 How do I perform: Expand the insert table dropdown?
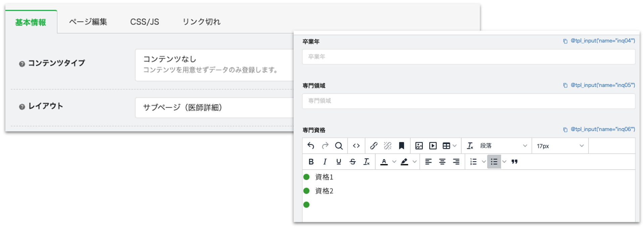click(x=455, y=146)
